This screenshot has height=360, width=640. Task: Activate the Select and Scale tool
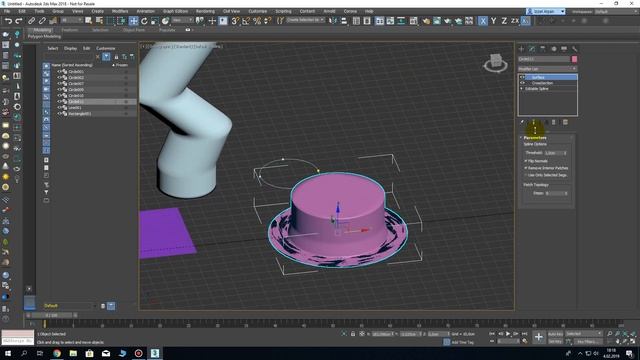click(155, 20)
